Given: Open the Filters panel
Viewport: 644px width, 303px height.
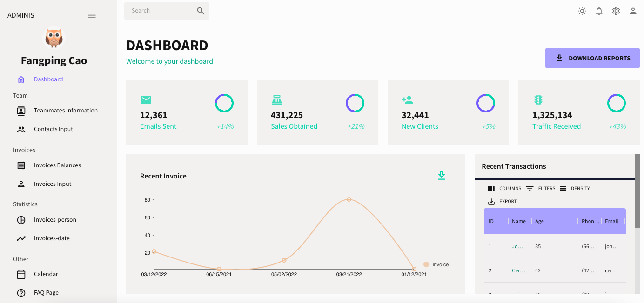Looking at the screenshot, I should 541,189.
